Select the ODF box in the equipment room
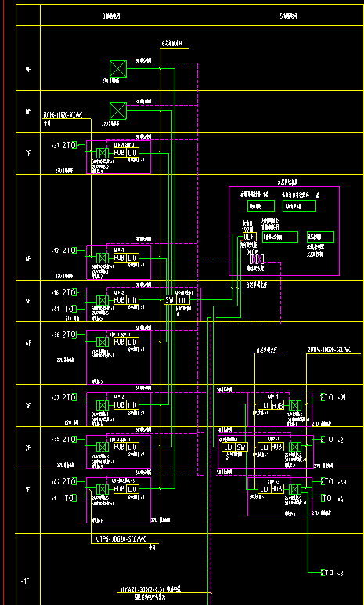 (250, 237)
